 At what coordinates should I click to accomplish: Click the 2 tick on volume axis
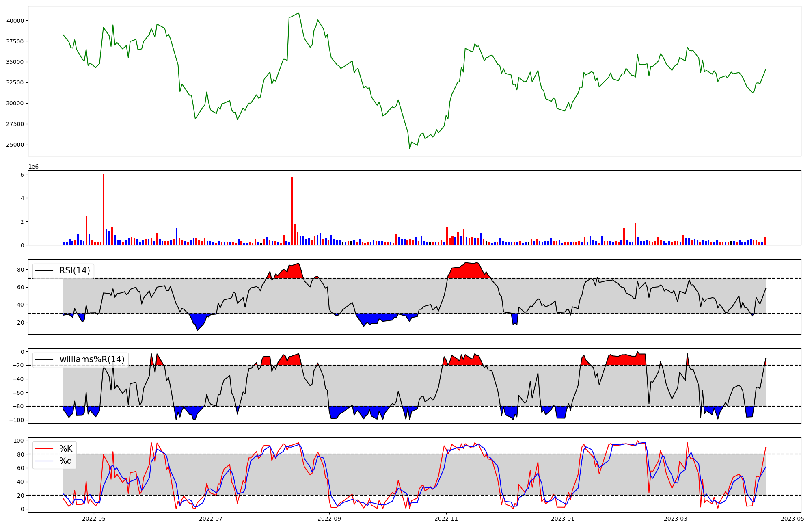(22, 222)
